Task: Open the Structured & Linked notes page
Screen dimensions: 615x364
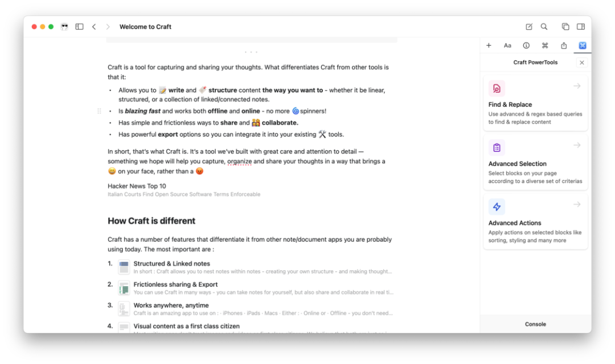Action: 171,264
